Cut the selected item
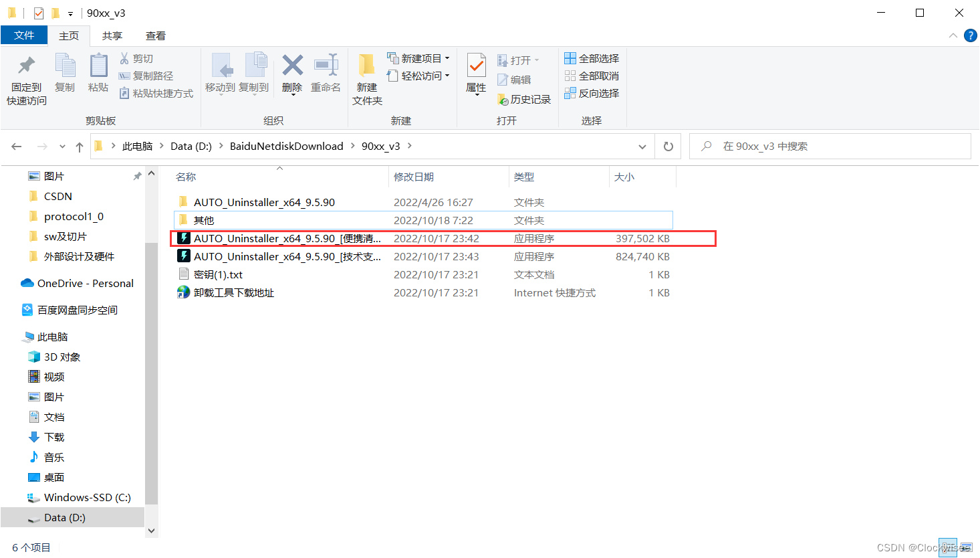Image resolution: width=980 pixels, height=558 pixels. point(136,59)
